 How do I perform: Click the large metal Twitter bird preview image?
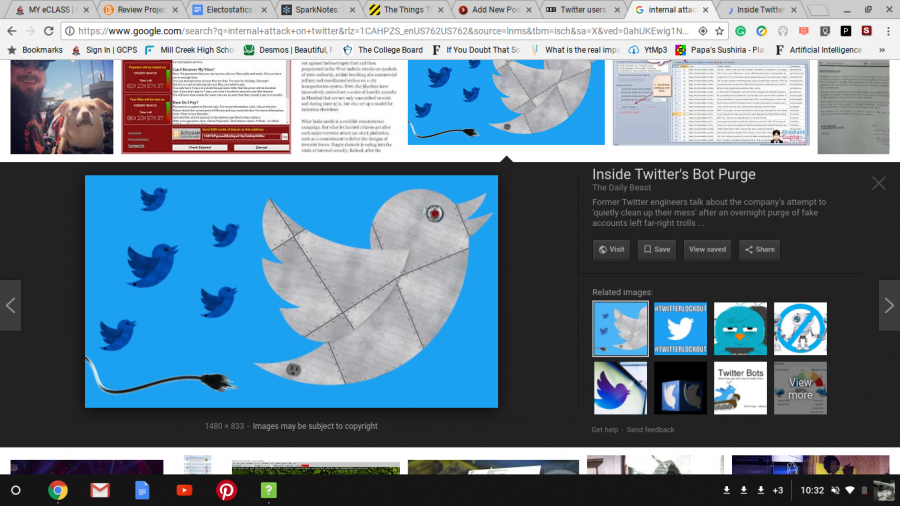292,291
